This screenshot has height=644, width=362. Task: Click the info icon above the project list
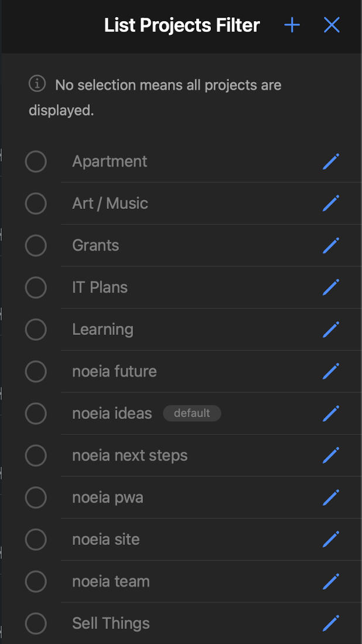point(37,84)
